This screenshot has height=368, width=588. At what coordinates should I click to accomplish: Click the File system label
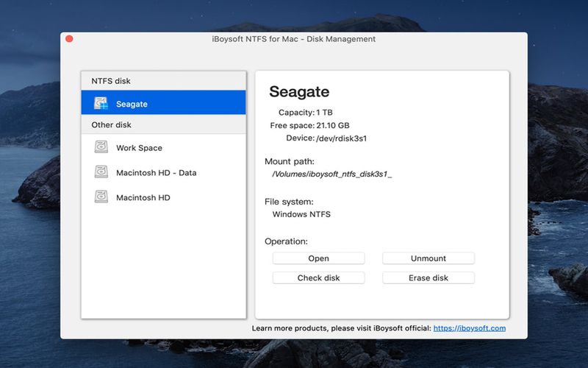click(289, 202)
